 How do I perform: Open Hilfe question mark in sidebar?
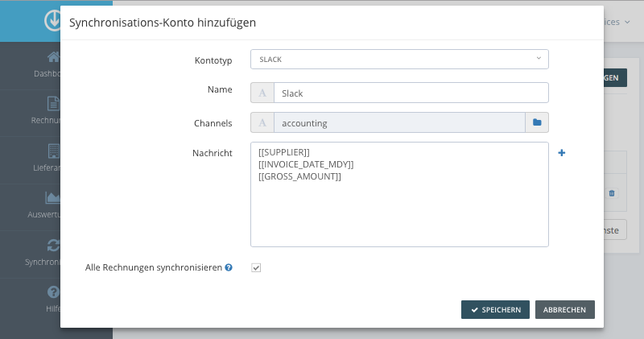(53, 292)
